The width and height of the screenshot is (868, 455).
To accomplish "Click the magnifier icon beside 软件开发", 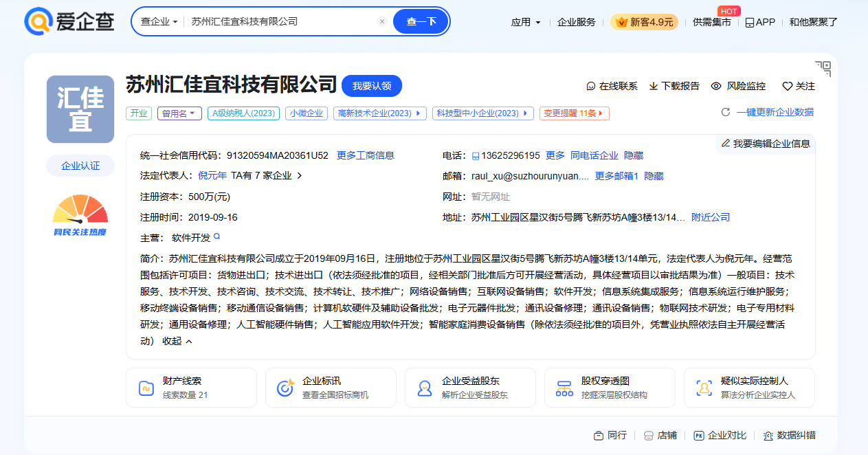I will click(x=217, y=236).
